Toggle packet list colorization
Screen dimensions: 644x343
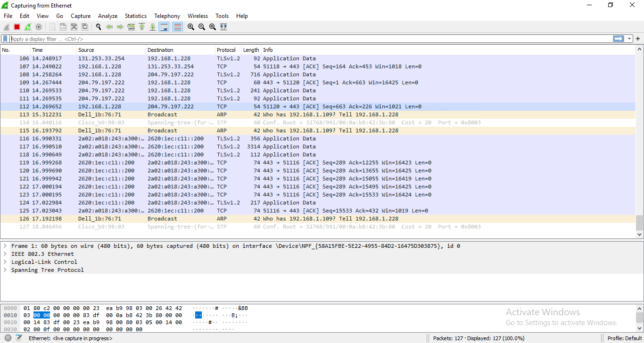point(177,27)
